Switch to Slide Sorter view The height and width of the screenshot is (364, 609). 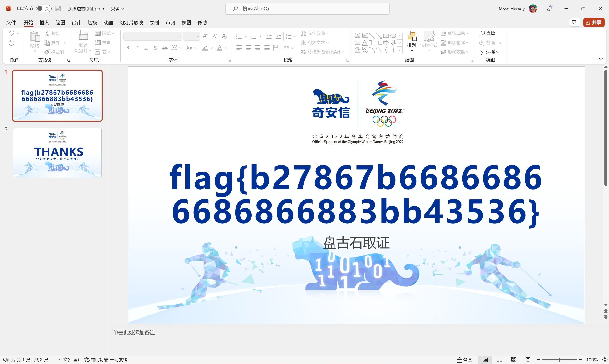point(500,359)
